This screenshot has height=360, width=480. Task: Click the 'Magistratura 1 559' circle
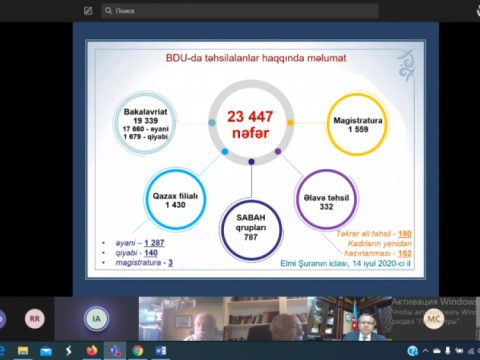coord(358,124)
